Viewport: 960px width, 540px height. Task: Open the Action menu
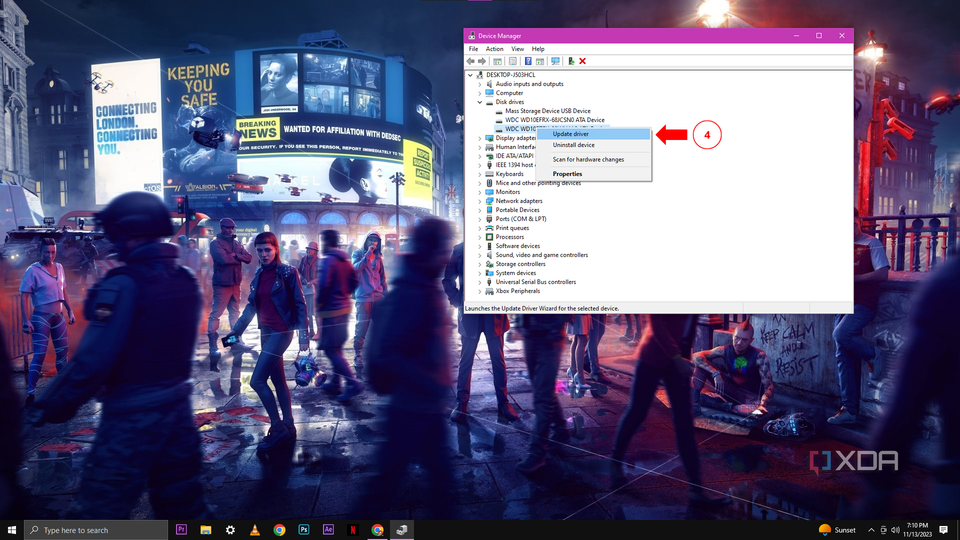(x=494, y=49)
